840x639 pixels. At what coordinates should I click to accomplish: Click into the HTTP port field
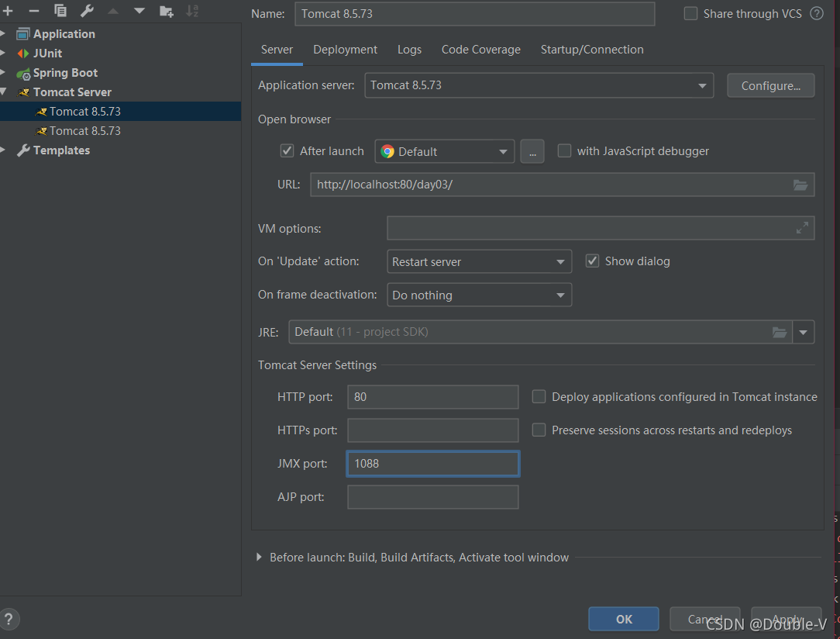pos(433,397)
